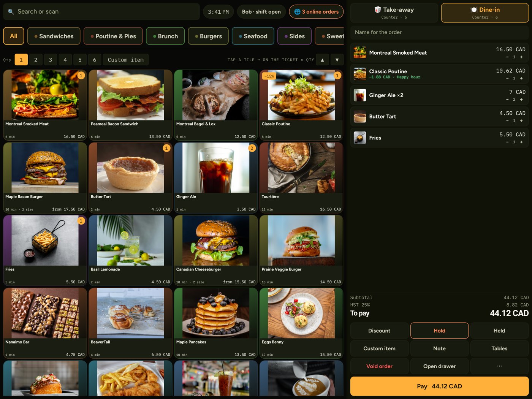Image resolution: width=532 pixels, height=399 pixels.
Task: Filter by Sandwiches category
Action: (x=54, y=36)
